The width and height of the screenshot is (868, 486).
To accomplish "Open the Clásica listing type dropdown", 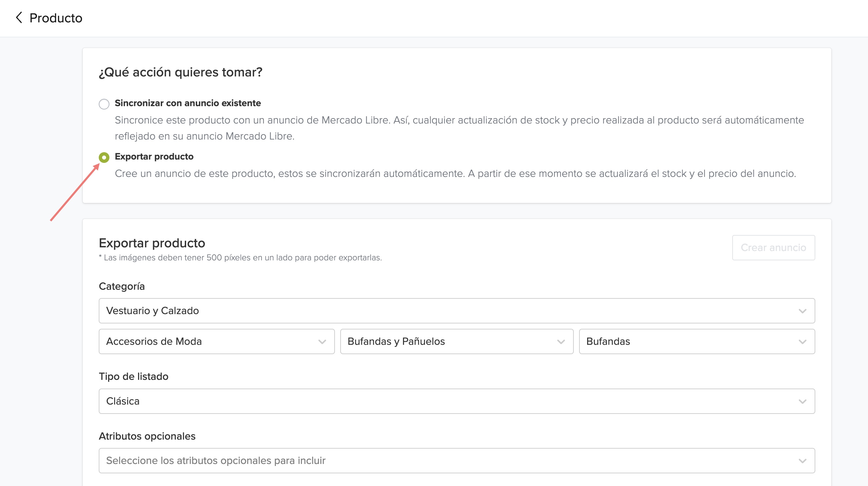I will [x=456, y=401].
